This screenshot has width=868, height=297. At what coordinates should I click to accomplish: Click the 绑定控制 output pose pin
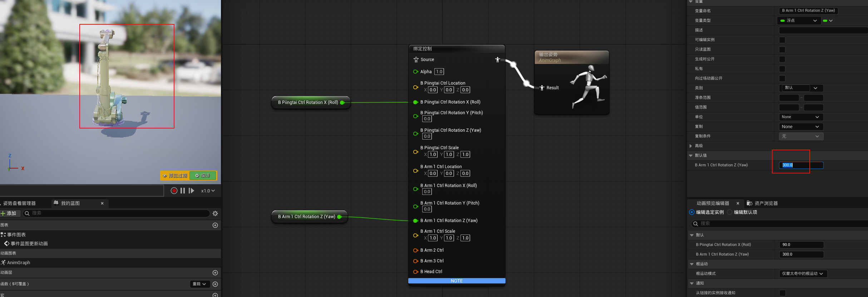tap(498, 60)
